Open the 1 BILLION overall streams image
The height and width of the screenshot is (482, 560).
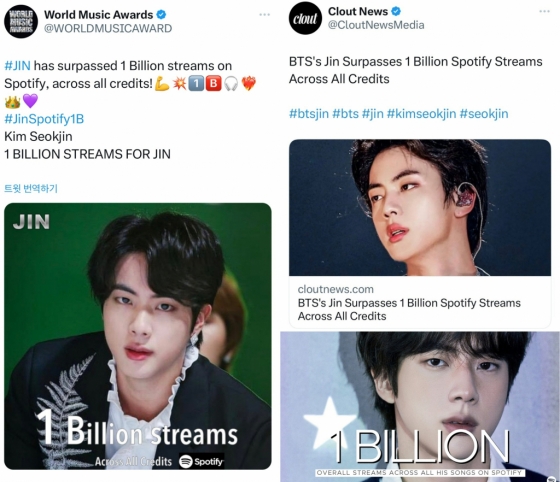pyautogui.click(x=420, y=407)
